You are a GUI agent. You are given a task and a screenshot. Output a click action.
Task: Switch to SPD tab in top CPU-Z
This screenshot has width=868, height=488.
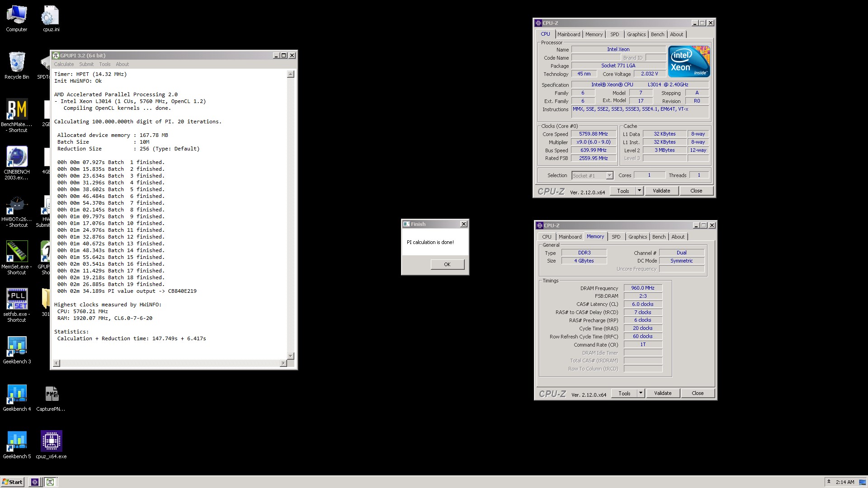614,34
